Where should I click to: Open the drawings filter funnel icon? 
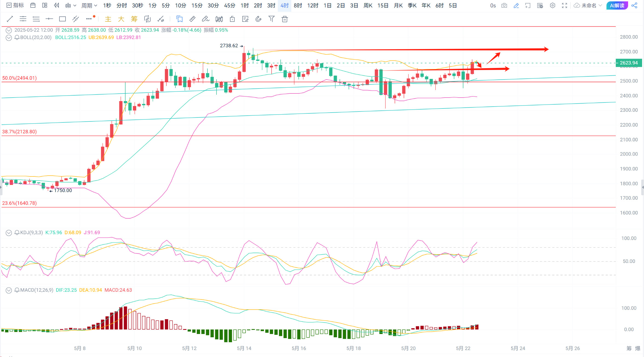(272, 19)
